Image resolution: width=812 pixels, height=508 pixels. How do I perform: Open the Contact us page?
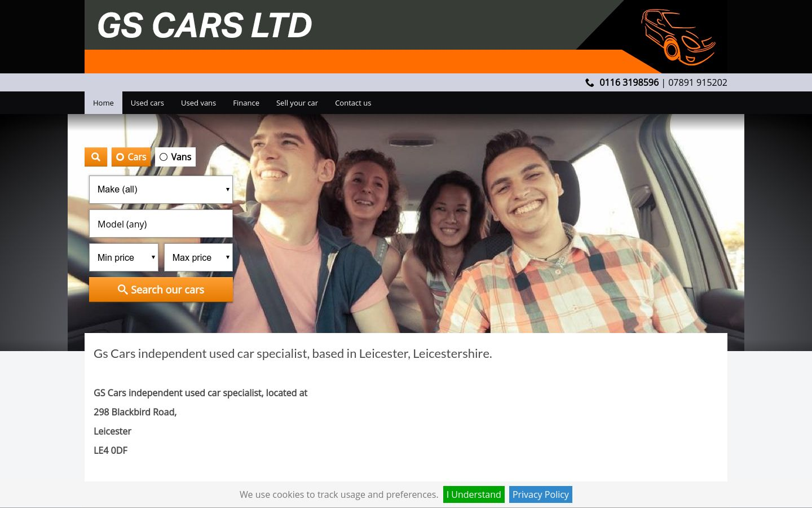point(353,103)
